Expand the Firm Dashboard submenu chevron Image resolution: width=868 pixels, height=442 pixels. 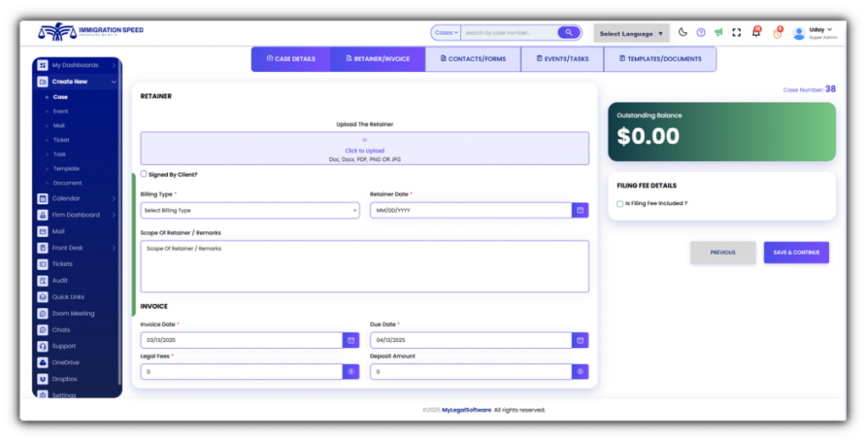[114, 215]
